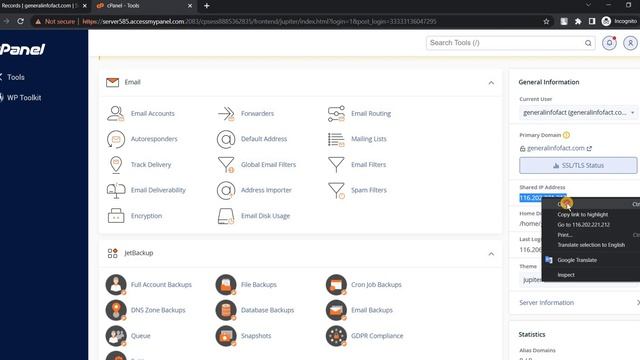Open Database Backups icon
This screenshot has width=640, height=360.
point(226,310)
